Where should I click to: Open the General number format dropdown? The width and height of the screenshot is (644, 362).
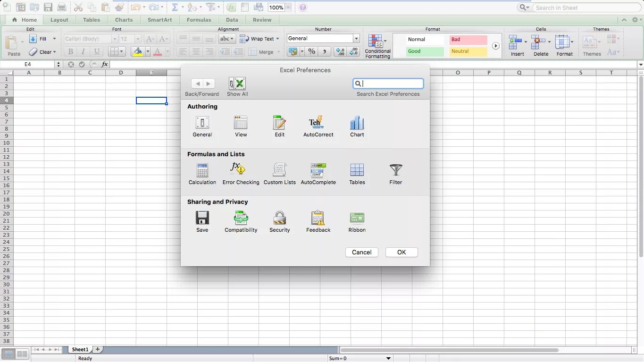pos(356,38)
